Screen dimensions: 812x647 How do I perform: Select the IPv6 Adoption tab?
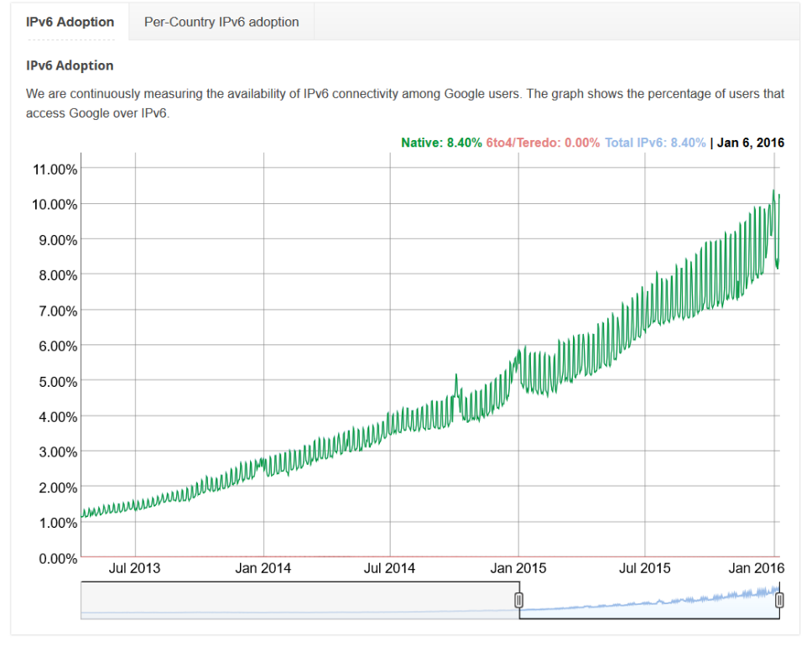(x=70, y=22)
